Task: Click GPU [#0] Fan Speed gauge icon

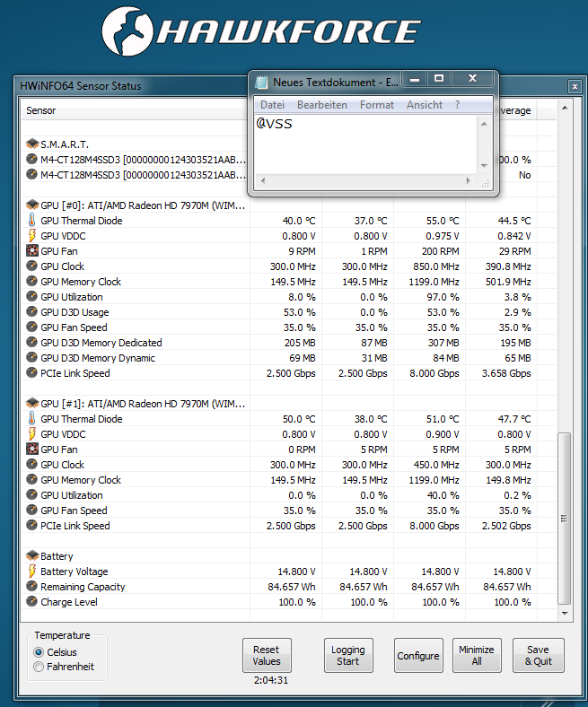Action: (31, 327)
